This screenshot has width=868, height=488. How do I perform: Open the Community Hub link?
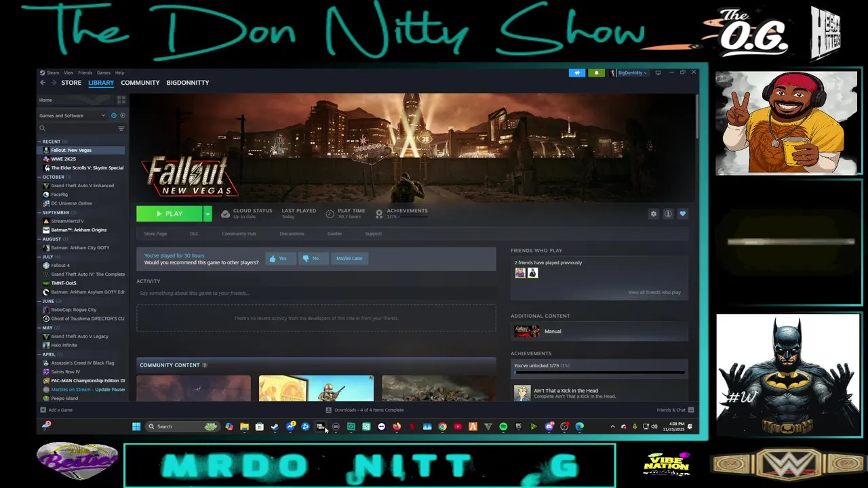(x=239, y=234)
